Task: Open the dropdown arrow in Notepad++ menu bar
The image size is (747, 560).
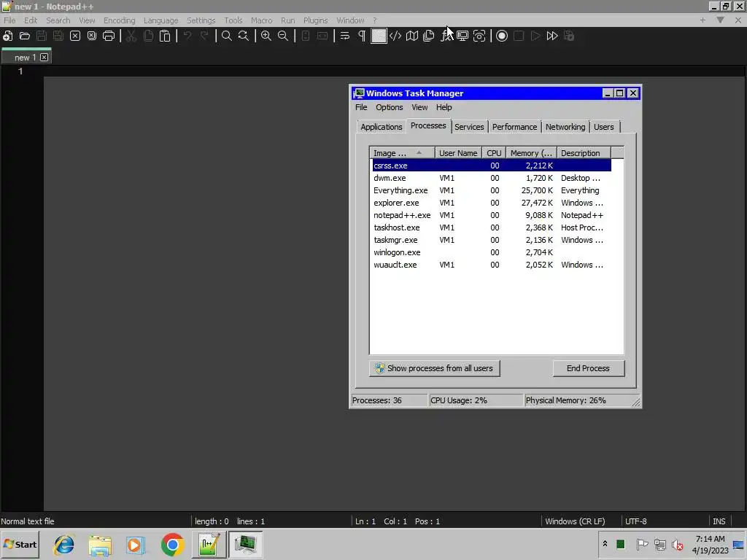Action: point(720,20)
